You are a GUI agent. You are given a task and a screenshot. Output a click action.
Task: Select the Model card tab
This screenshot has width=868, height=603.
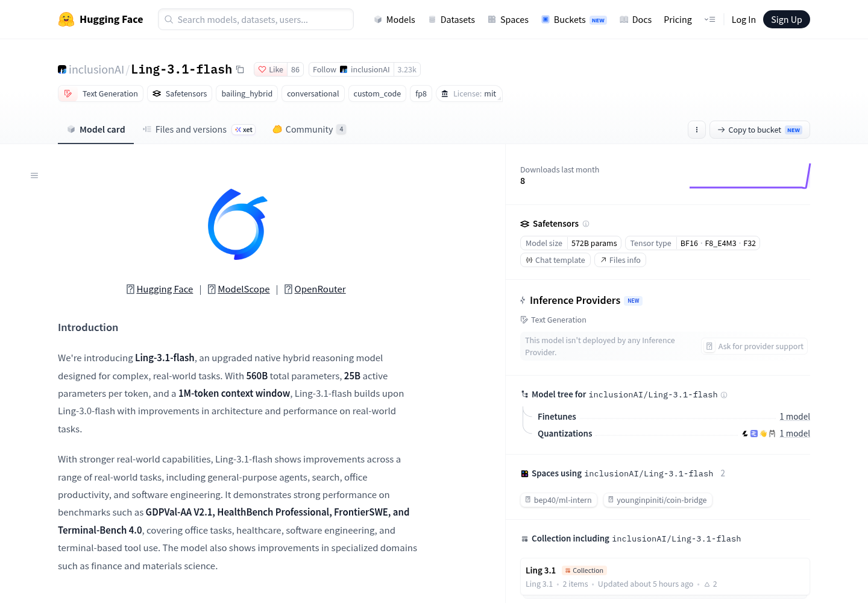click(96, 130)
